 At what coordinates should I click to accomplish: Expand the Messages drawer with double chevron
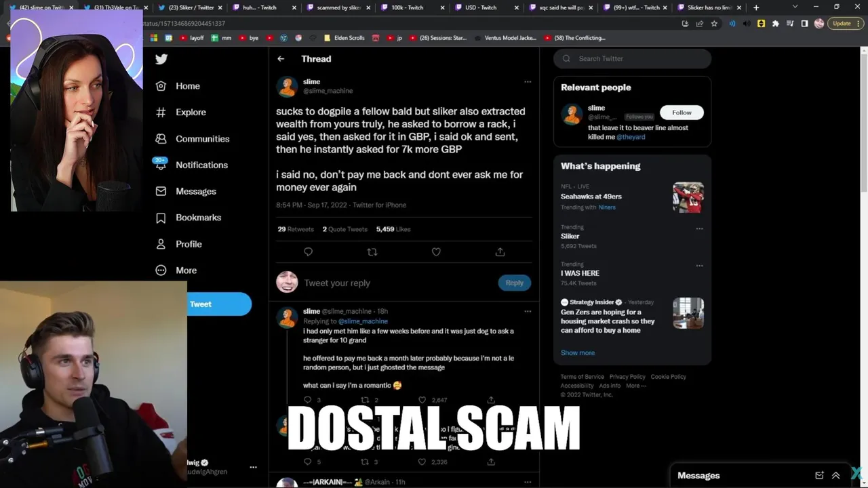tap(836, 476)
